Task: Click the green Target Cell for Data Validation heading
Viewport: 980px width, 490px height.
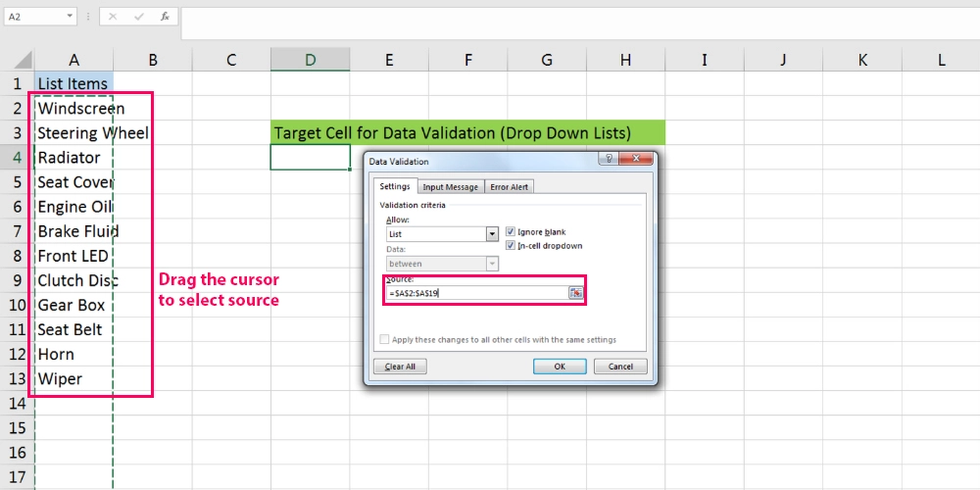Action: click(468, 132)
